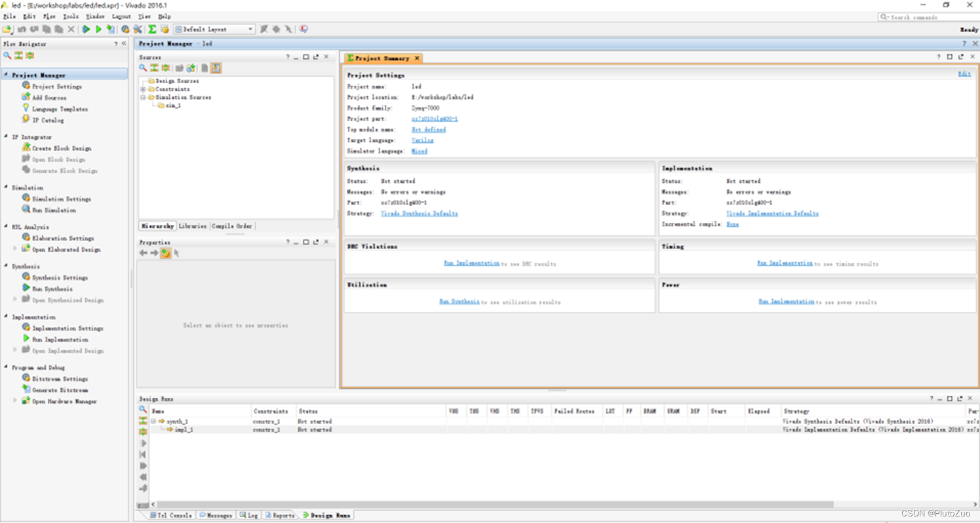Switch to the Reports tab
Screen dimensions: 980x523
(279, 516)
